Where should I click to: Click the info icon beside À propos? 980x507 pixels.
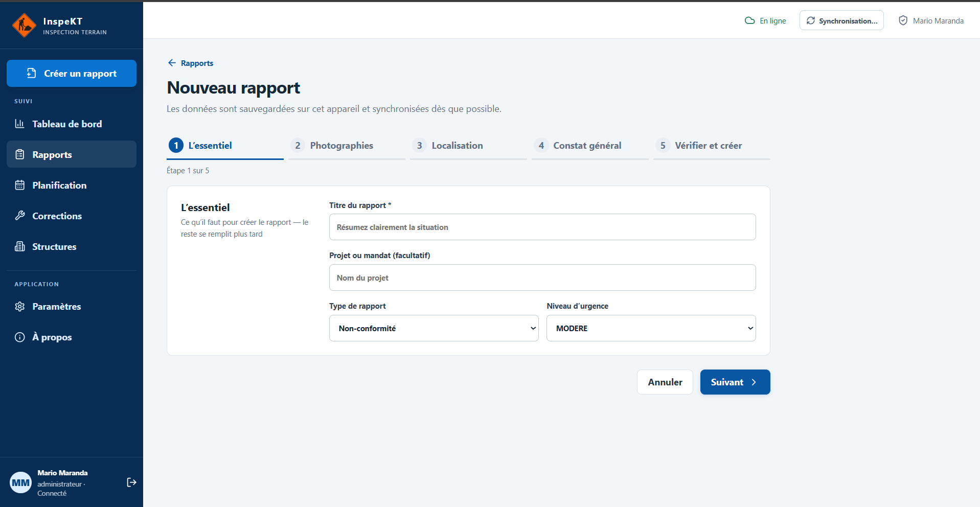coord(20,337)
